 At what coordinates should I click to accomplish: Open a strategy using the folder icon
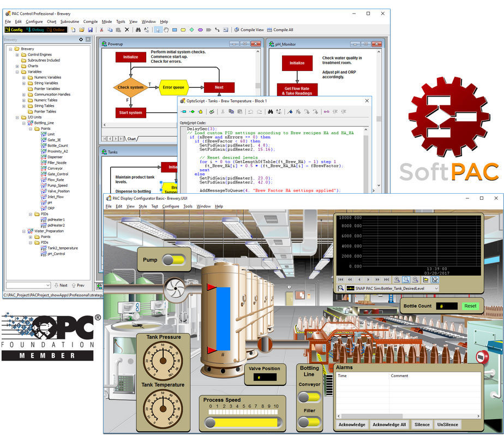(81, 30)
